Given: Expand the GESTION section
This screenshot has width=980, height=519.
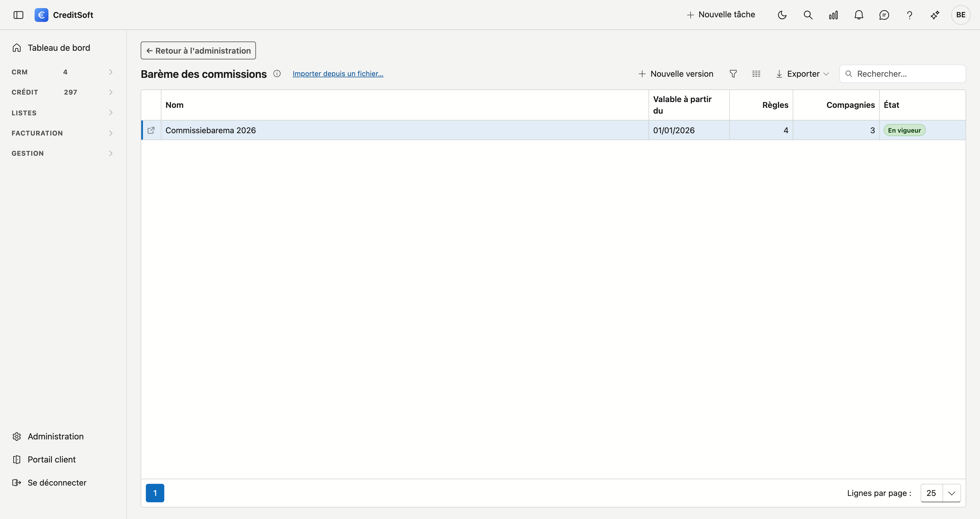Looking at the screenshot, I should point(63,153).
